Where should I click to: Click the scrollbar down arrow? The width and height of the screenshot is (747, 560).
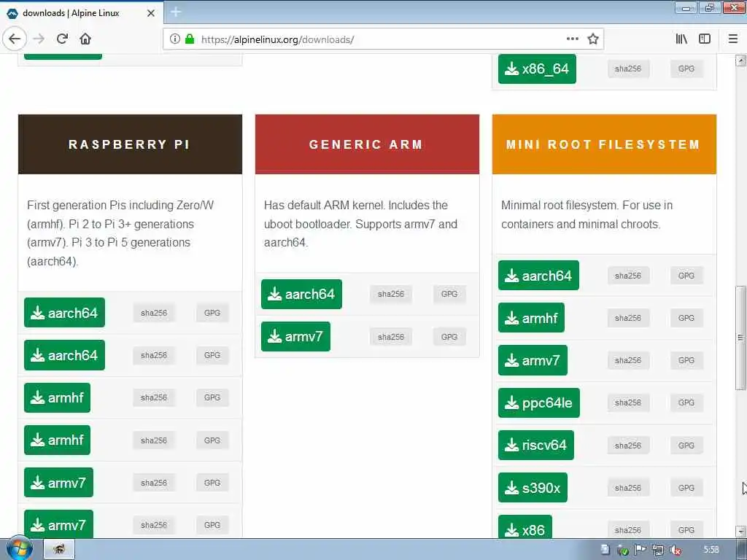pos(741,531)
